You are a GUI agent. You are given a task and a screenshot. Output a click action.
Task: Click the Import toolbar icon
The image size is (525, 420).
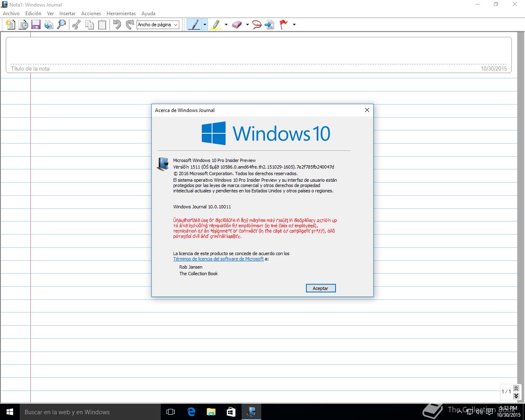49,25
